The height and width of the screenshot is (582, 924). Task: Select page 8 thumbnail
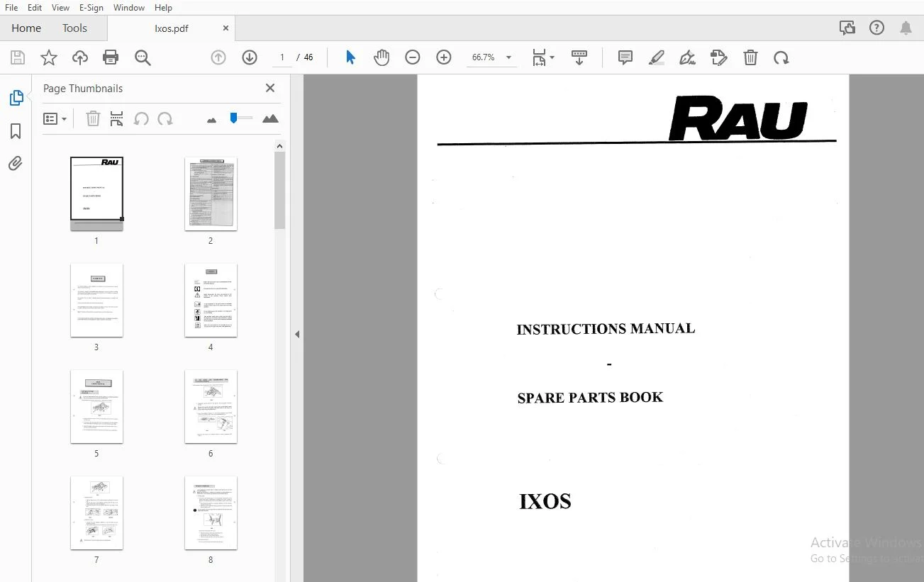[x=211, y=513]
